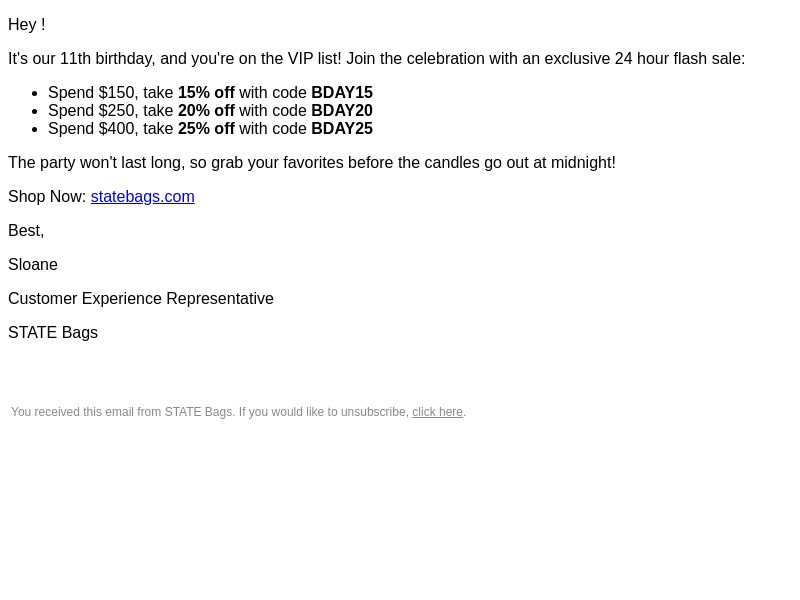The height and width of the screenshot is (600, 800).
Task: Click the 'Spend $150' text
Action: coord(91,92)
